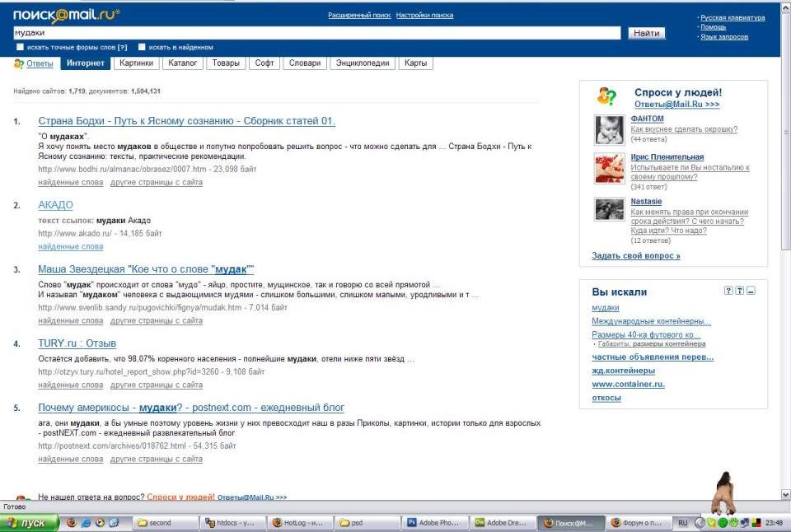Switch to the Картинки tab
The height and width of the screenshot is (532, 791).
pos(136,63)
